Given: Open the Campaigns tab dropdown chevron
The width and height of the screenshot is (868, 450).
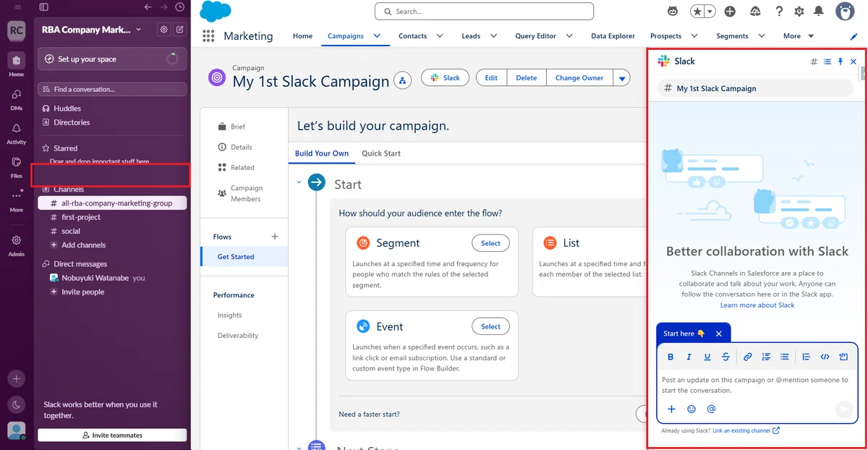Looking at the screenshot, I should point(377,36).
